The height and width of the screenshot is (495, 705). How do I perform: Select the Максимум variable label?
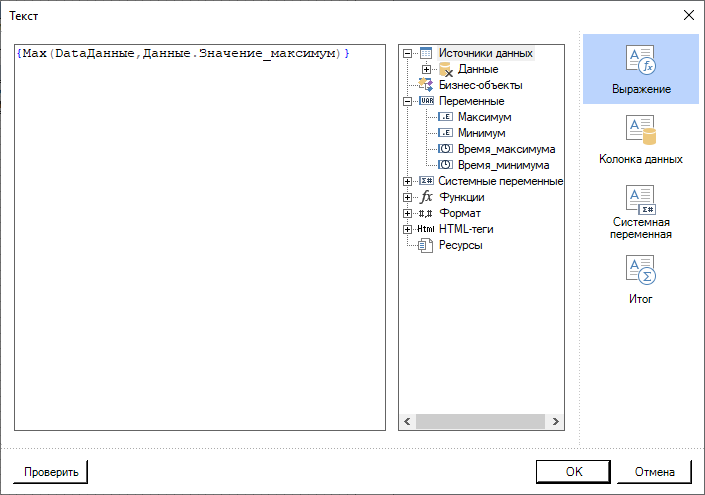tap(485, 117)
